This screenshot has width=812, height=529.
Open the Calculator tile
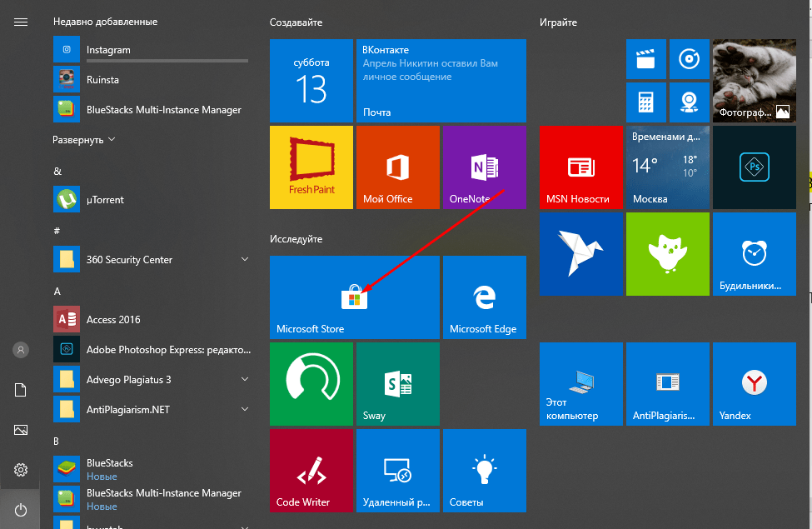pyautogui.click(x=645, y=102)
